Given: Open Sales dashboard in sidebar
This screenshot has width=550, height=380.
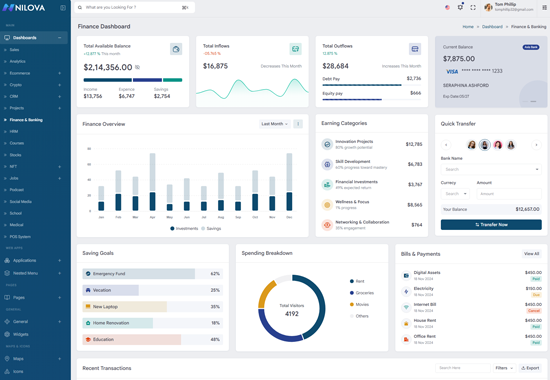Looking at the screenshot, I should pyautogui.click(x=14, y=49).
